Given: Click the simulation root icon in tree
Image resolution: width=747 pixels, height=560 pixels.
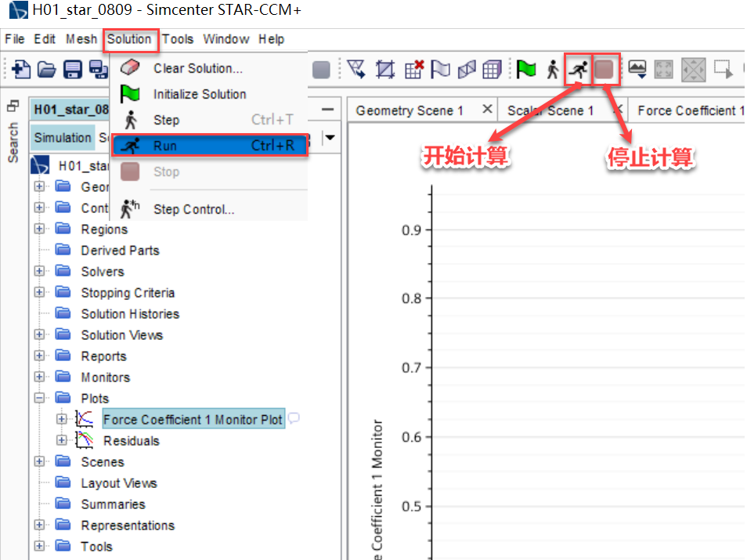Looking at the screenshot, I should (40, 165).
